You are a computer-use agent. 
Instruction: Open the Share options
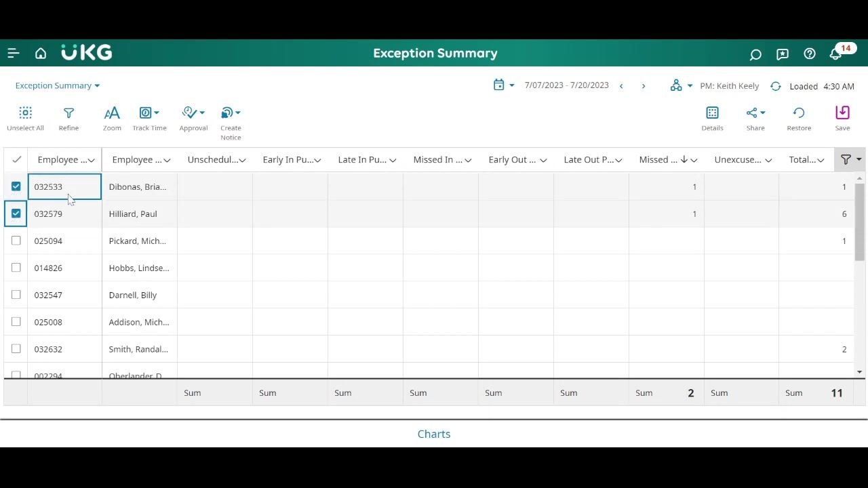pyautogui.click(x=755, y=118)
